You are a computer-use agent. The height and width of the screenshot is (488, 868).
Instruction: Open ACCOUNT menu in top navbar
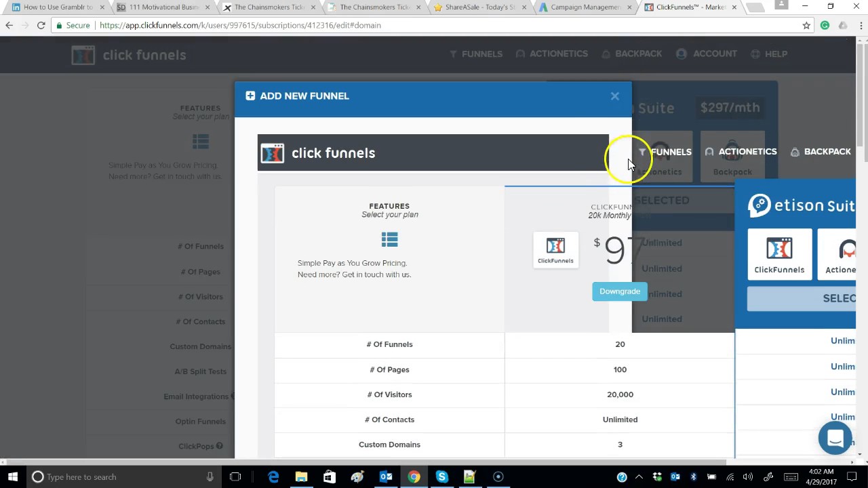coord(707,54)
